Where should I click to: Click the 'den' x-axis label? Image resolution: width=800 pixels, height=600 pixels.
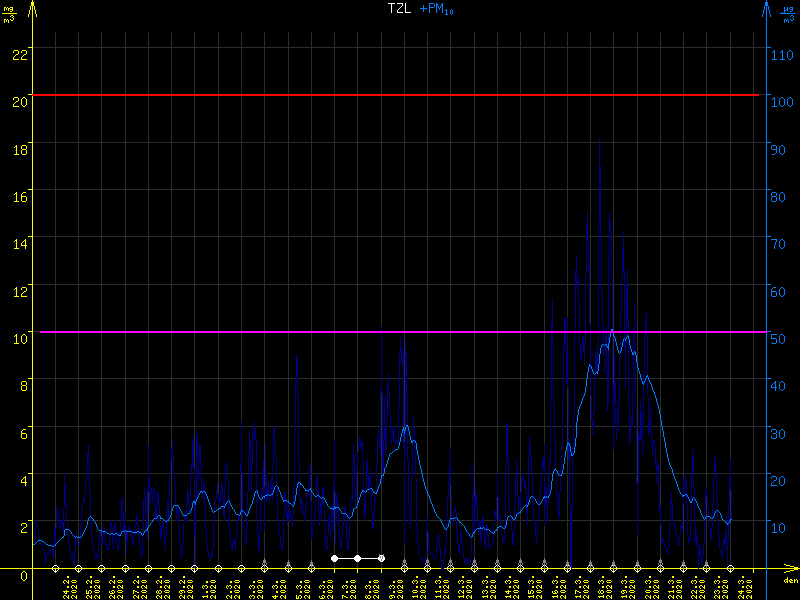(789, 580)
